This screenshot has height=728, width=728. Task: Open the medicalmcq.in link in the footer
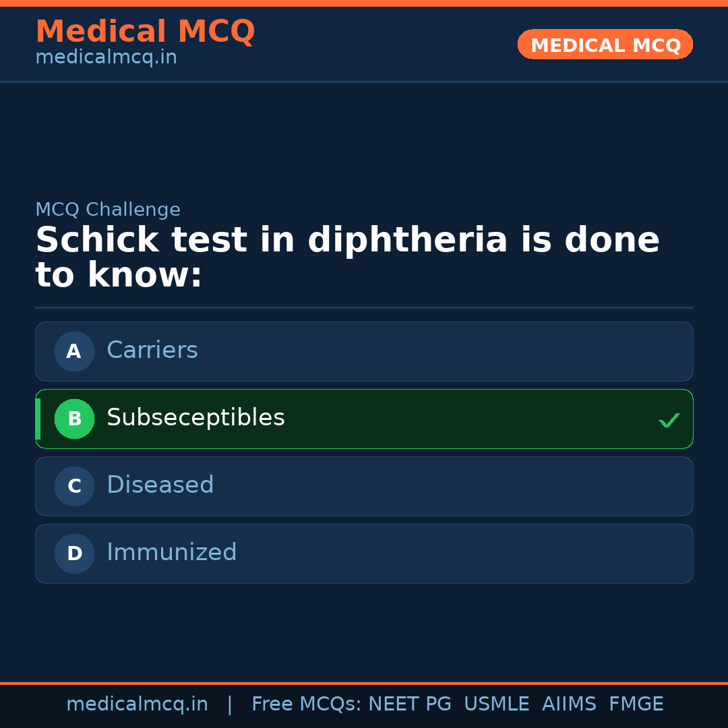pos(137,704)
